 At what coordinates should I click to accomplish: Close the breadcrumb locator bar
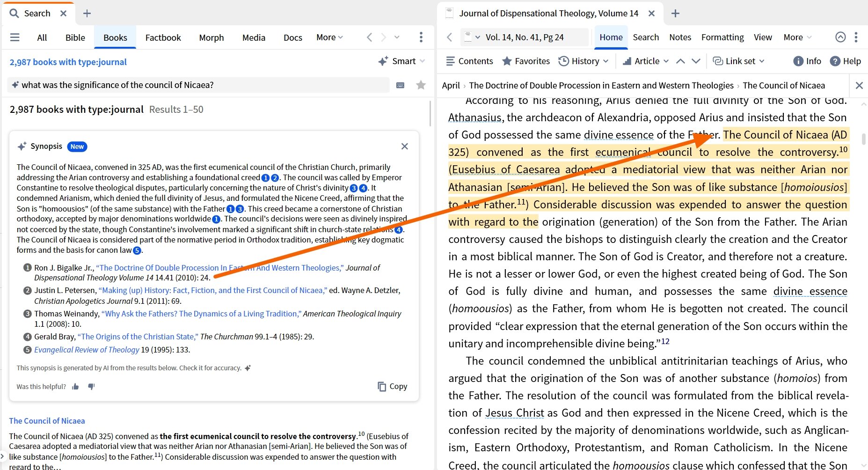[859, 85]
